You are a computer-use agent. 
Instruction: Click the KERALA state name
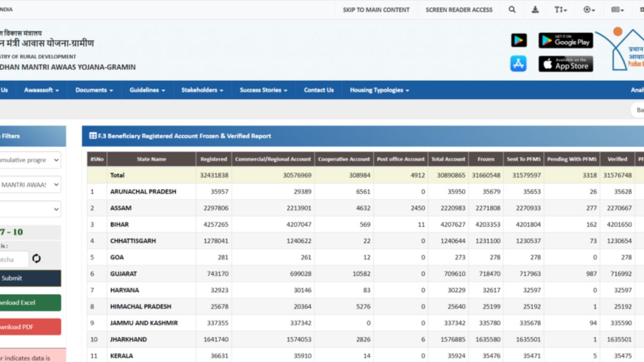click(x=122, y=356)
